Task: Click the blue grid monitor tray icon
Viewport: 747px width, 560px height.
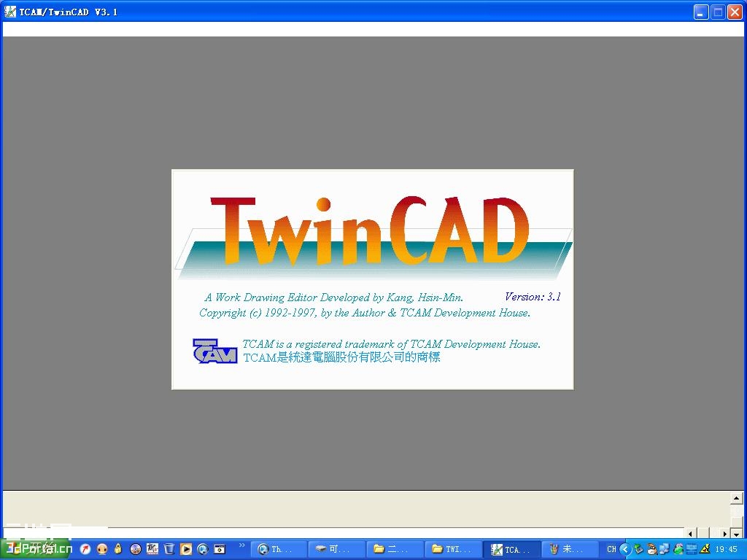Action: pyautogui.click(x=692, y=549)
